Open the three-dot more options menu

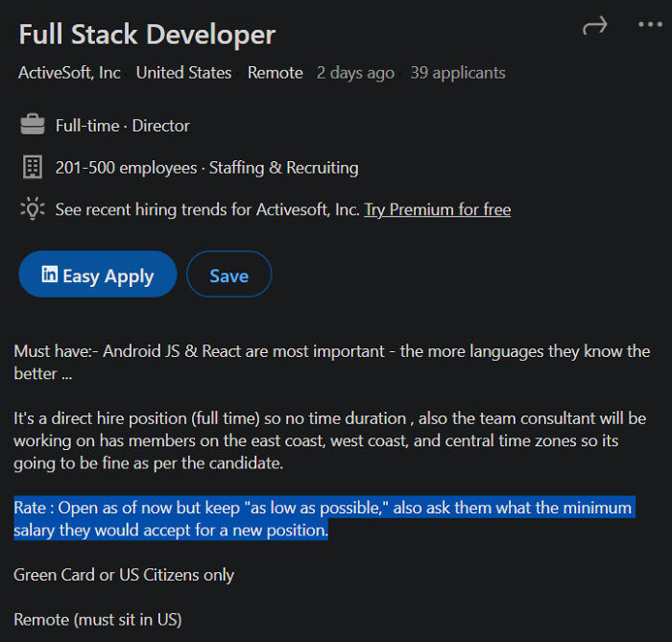click(x=650, y=25)
